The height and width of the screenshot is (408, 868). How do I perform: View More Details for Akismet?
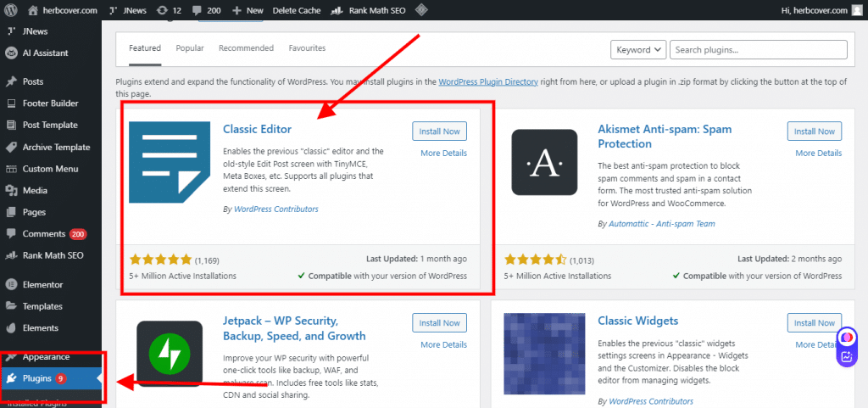[x=818, y=154]
